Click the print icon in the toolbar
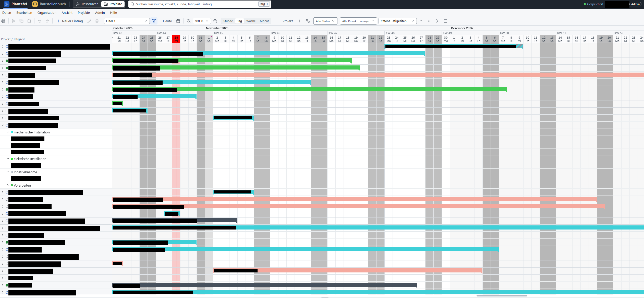The height and width of the screenshot is (298, 644). tap(3, 21)
